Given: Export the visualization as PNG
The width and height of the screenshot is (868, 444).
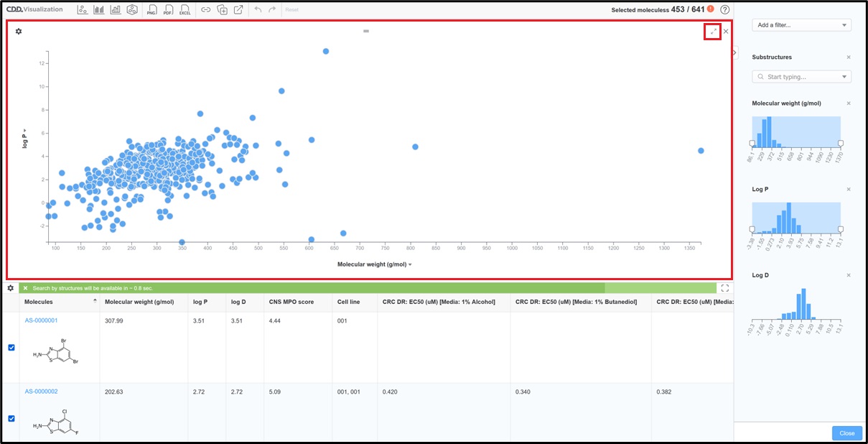Looking at the screenshot, I should [151, 10].
